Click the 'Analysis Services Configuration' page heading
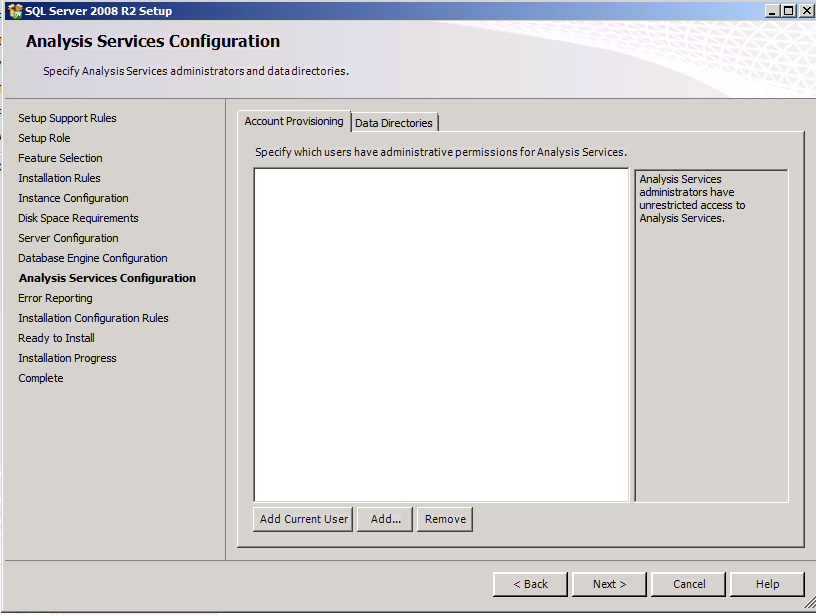The image size is (816, 615). [153, 41]
